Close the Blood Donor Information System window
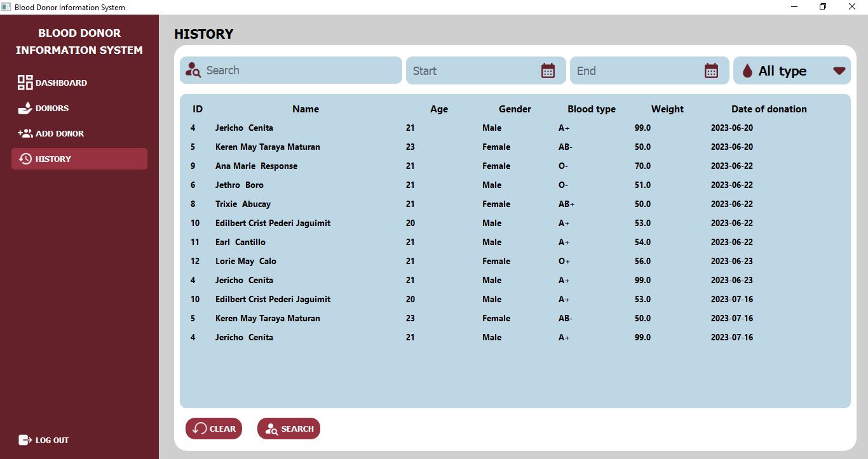868x459 pixels. tap(852, 7)
